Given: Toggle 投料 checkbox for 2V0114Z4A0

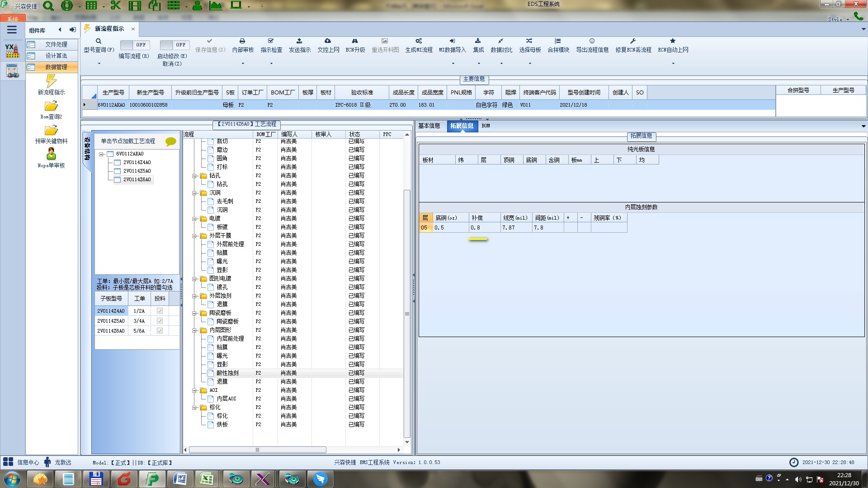Looking at the screenshot, I should [x=160, y=311].
